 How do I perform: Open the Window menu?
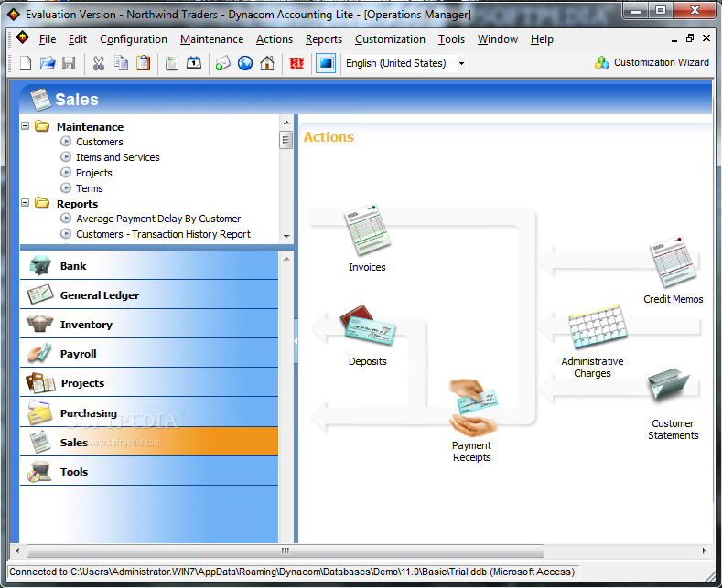(497, 39)
